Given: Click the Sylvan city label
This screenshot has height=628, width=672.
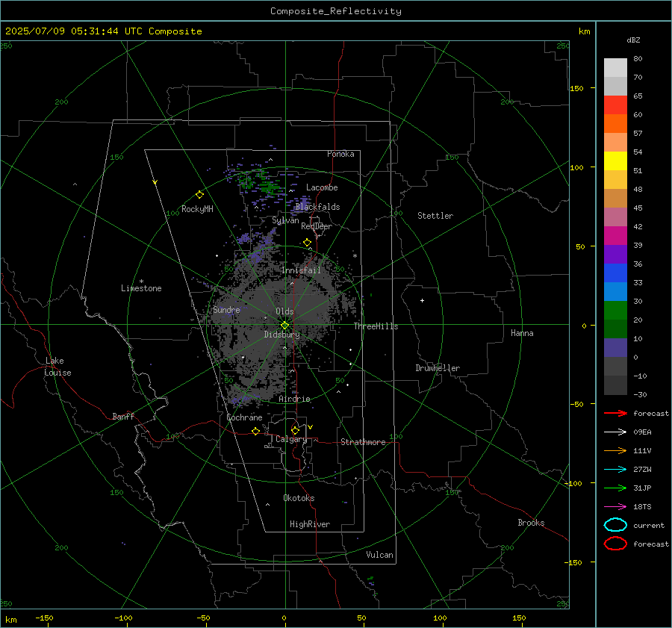Looking at the screenshot, I should tap(285, 220).
